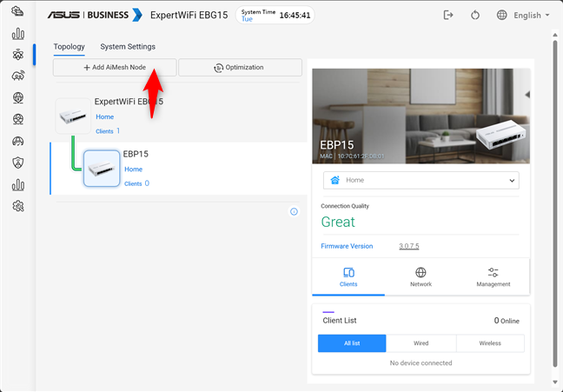Collapse the panel using the arrow on the room image
The image size is (563, 392).
(x=527, y=95)
